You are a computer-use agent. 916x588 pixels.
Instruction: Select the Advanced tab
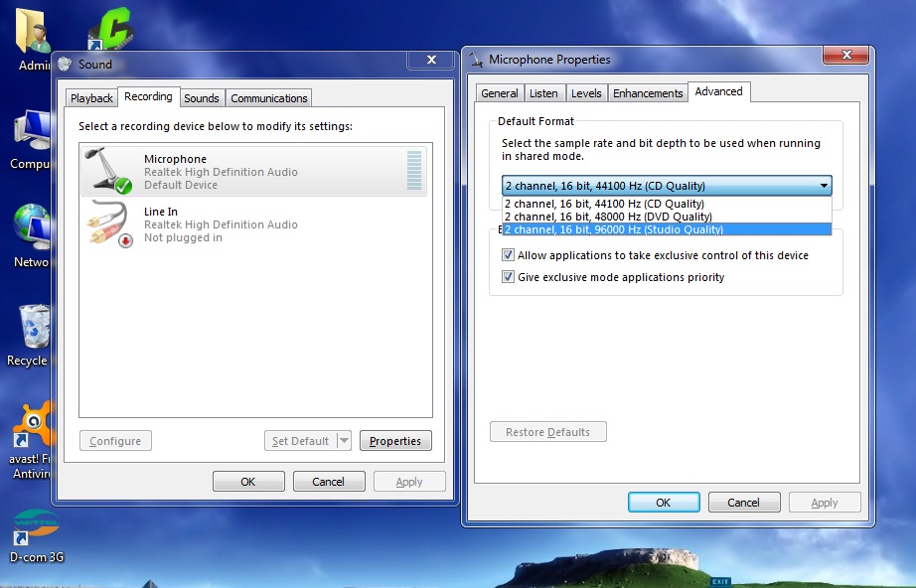(x=718, y=91)
